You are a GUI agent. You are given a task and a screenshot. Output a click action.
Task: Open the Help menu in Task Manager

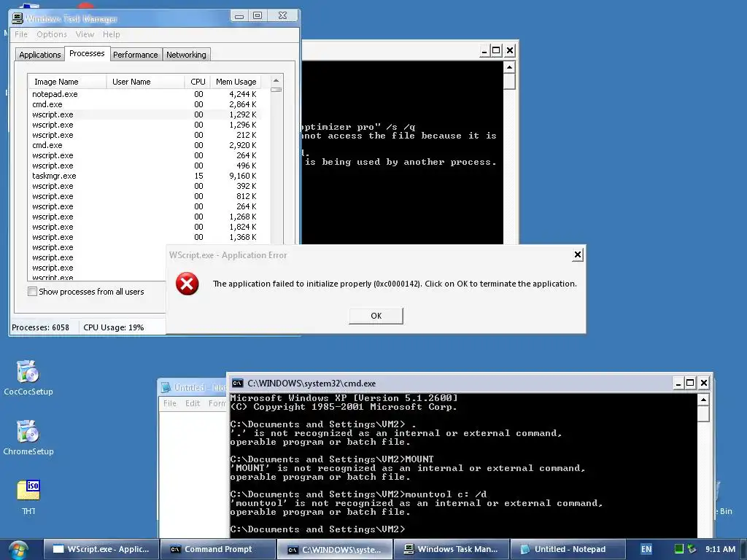tap(111, 34)
